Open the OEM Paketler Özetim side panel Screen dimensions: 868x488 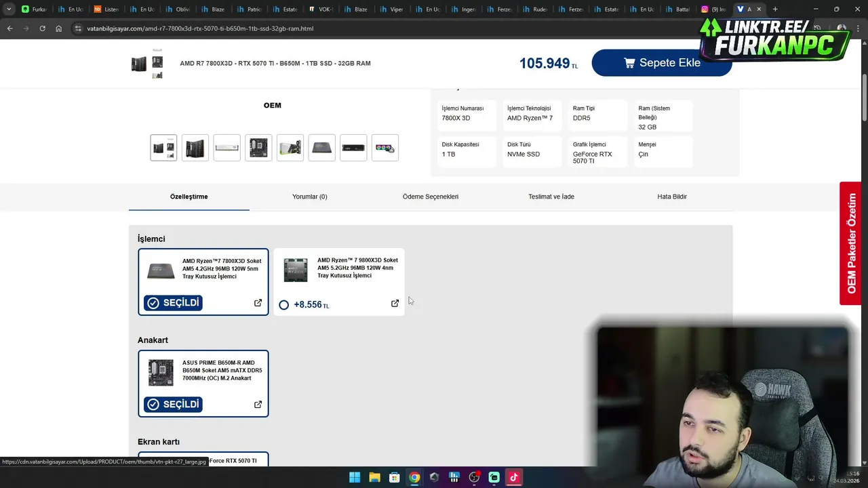(x=850, y=243)
